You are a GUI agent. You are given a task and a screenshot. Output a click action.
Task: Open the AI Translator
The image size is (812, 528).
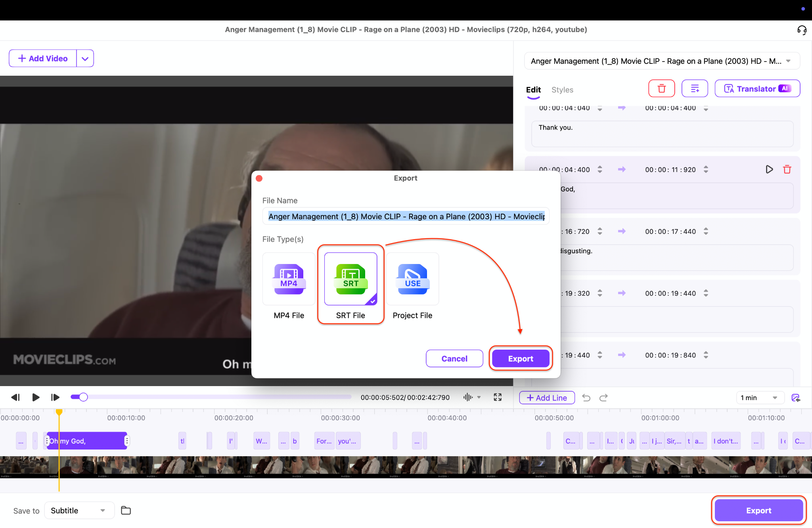pos(757,88)
